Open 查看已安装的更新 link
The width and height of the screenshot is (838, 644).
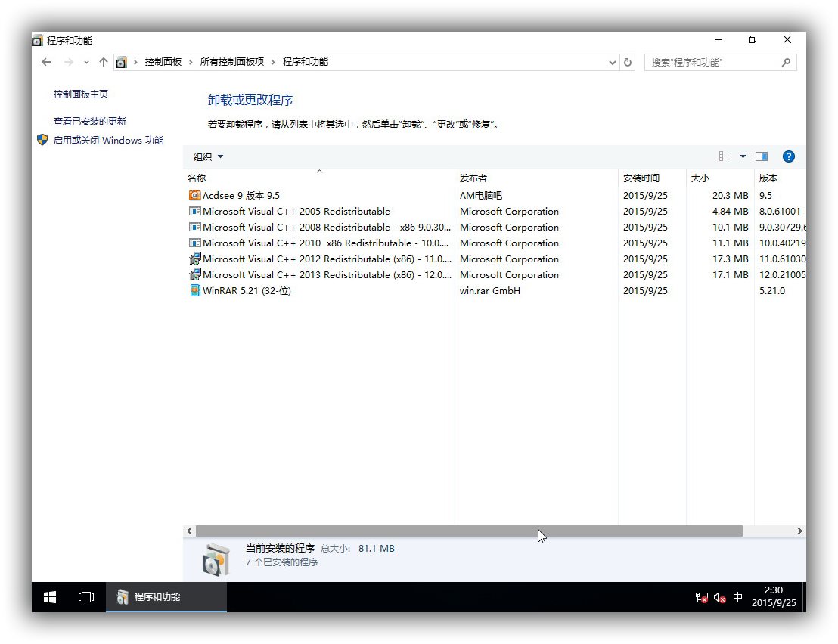coord(90,121)
